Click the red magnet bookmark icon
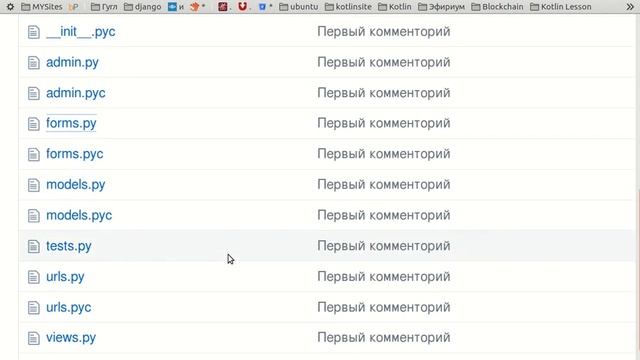This screenshot has height=360, width=640. 242,7
